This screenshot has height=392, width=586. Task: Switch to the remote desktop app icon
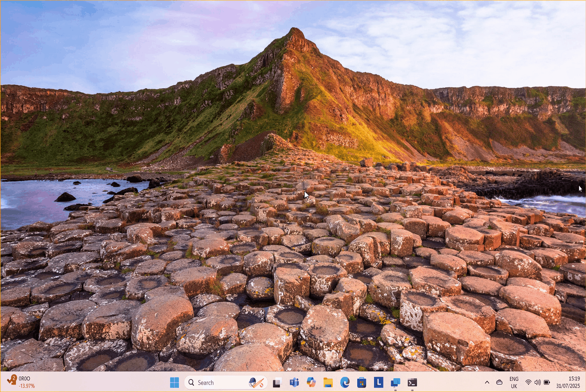coord(395,383)
